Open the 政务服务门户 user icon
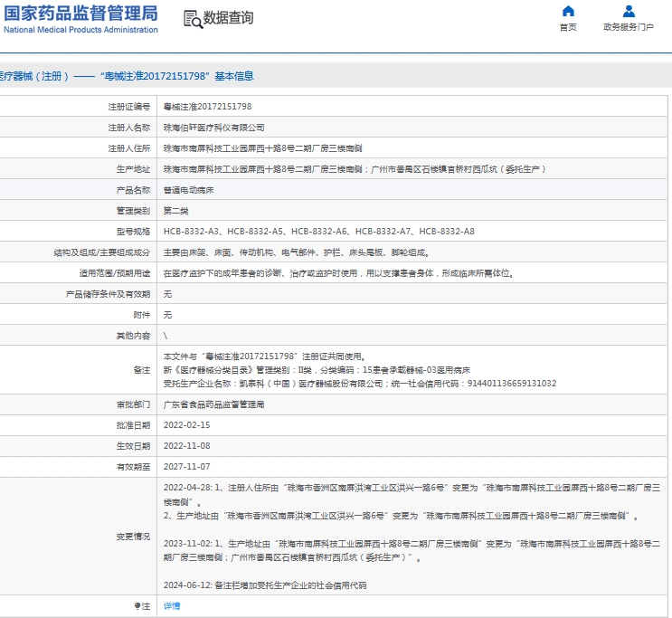 tap(629, 11)
